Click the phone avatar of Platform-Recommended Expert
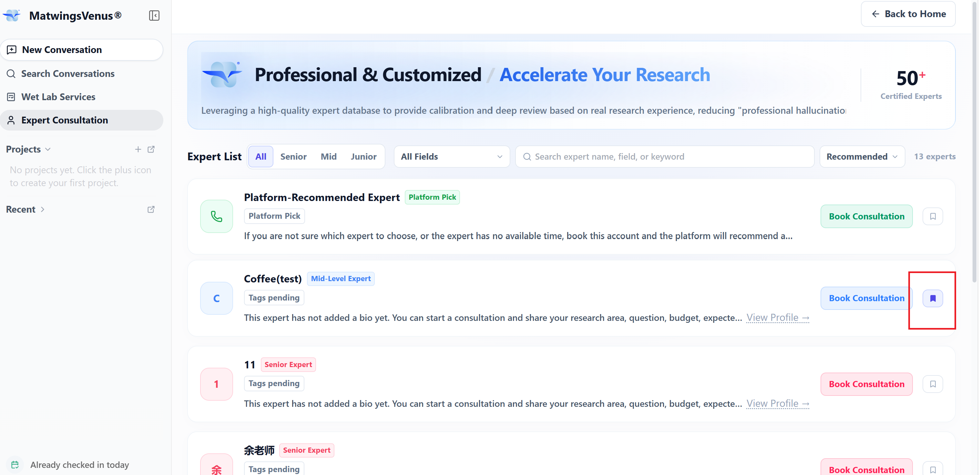Screen dimensions: 980x475 point(217,216)
